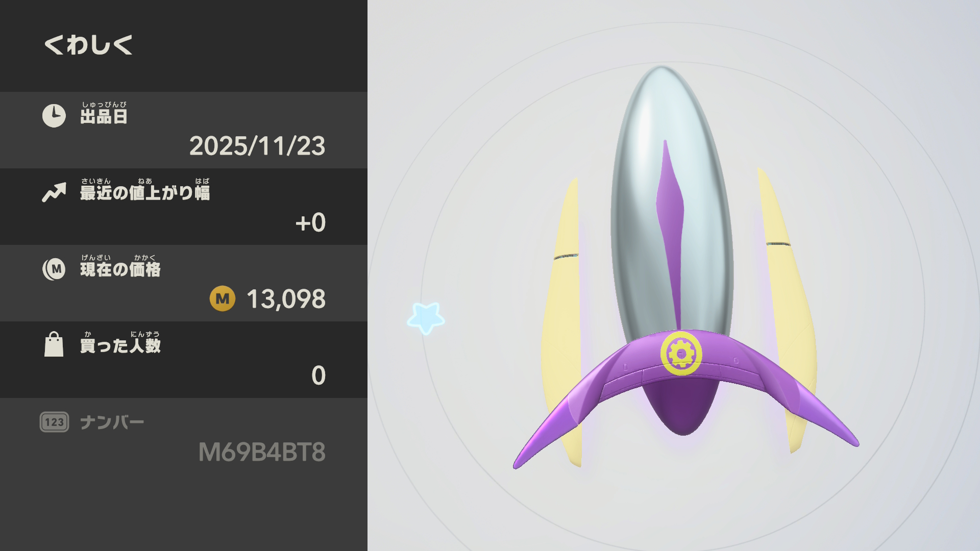Click the shopping bag icon
The image size is (980, 551).
(54, 344)
